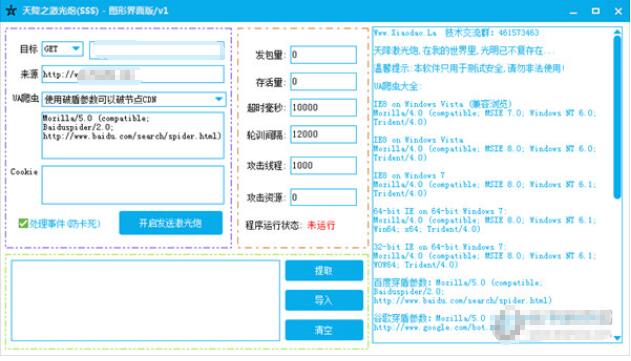Click the 导入 button
Screen dimensions: 631x361
[x=324, y=300]
